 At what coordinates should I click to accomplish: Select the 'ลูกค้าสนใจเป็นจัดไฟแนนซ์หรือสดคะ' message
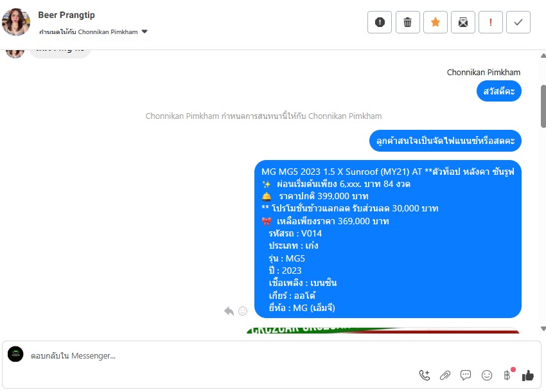(x=445, y=141)
